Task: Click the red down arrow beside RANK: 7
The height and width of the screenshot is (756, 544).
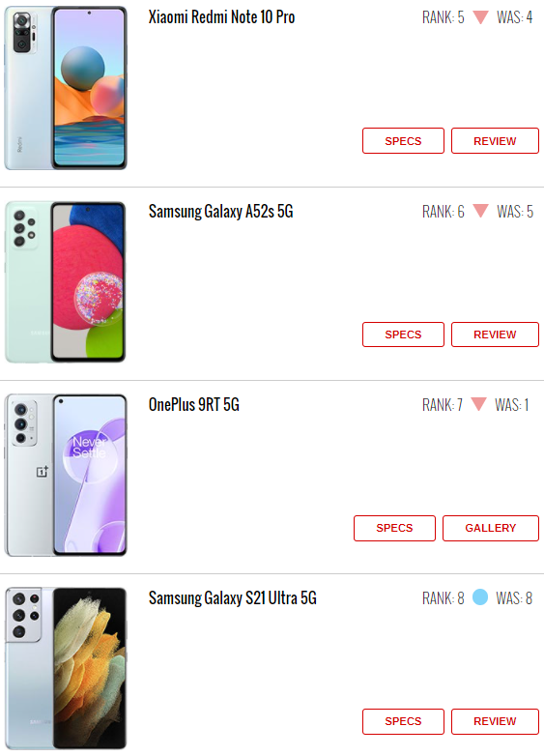Action: tap(478, 404)
